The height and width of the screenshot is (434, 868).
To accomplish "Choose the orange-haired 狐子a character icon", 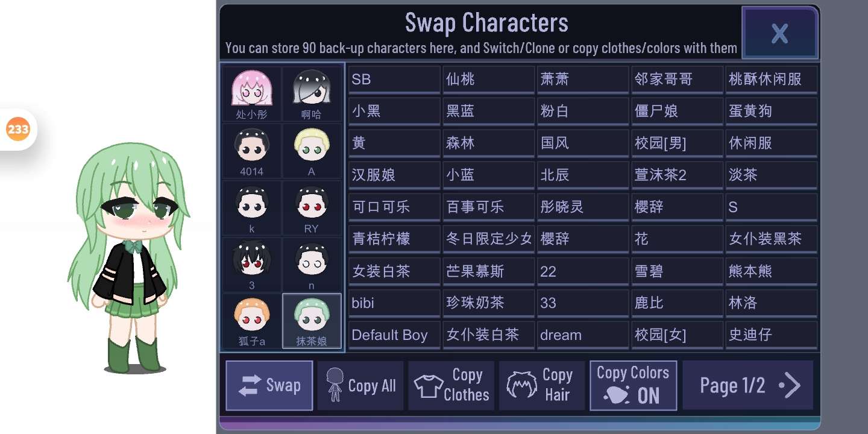I will click(251, 321).
